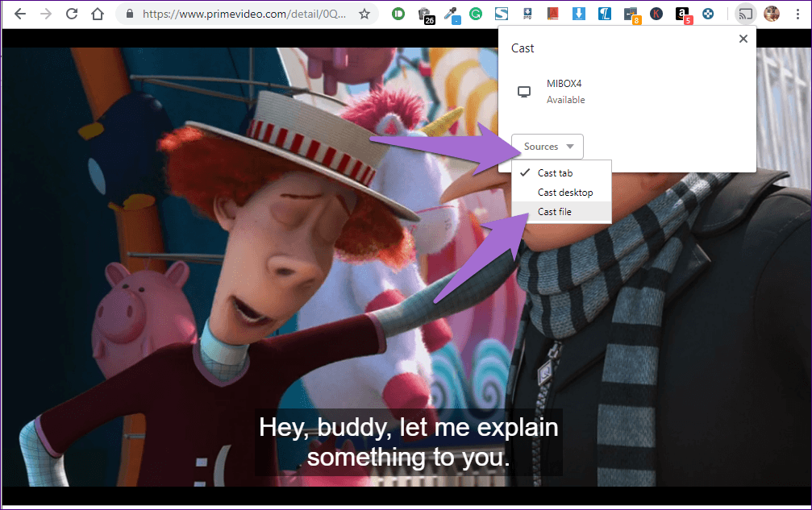Click the user profile avatar
Image resolution: width=812 pixels, height=510 pixels.
[x=772, y=14]
